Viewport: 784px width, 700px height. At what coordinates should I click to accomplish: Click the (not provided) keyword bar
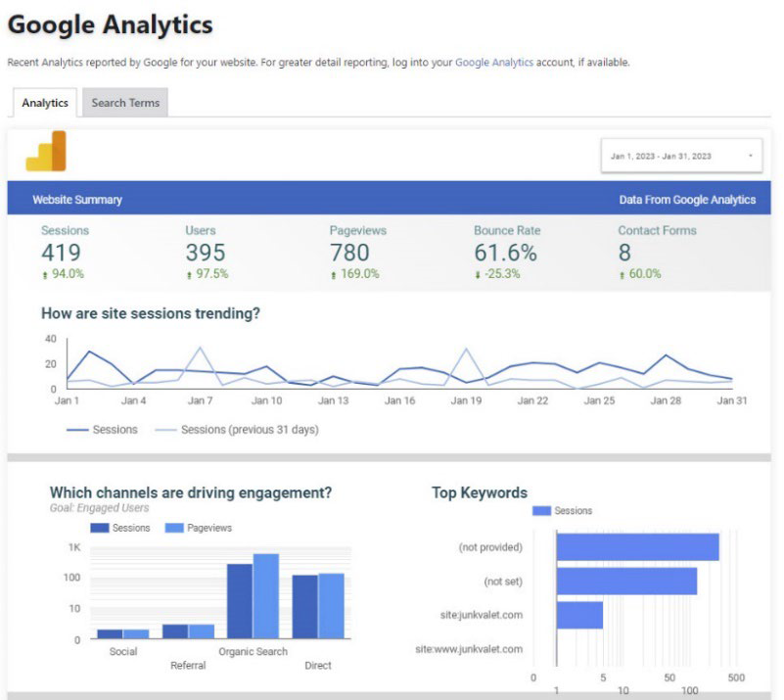[x=638, y=547]
